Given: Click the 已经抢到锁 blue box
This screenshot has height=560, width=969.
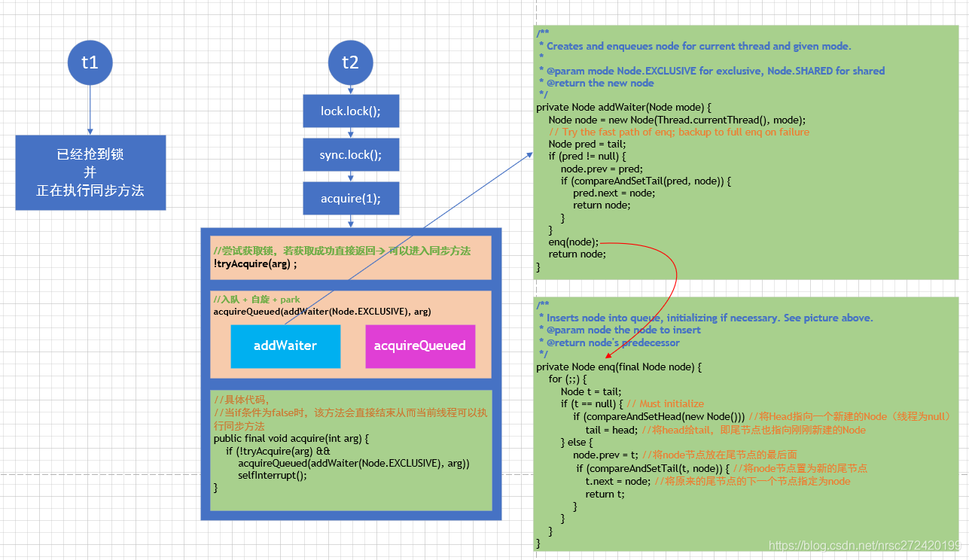Looking at the screenshot, I should 90,172.
